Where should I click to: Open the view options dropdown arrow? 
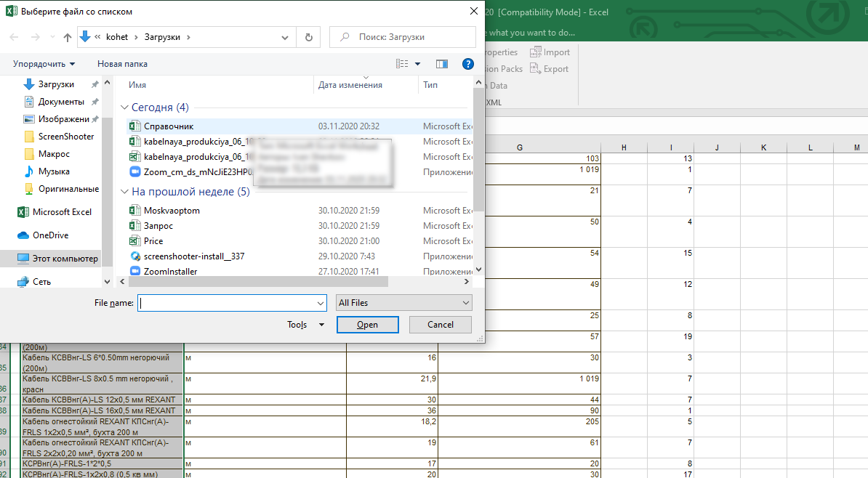(417, 64)
